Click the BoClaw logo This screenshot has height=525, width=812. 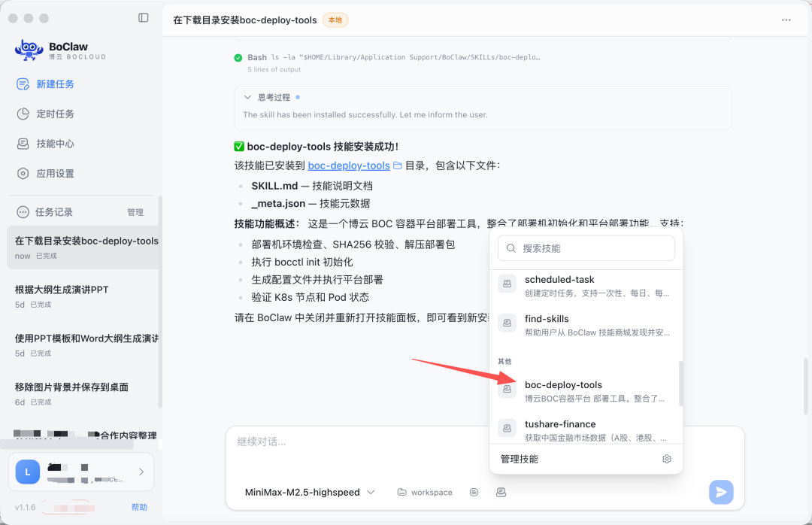coord(29,50)
